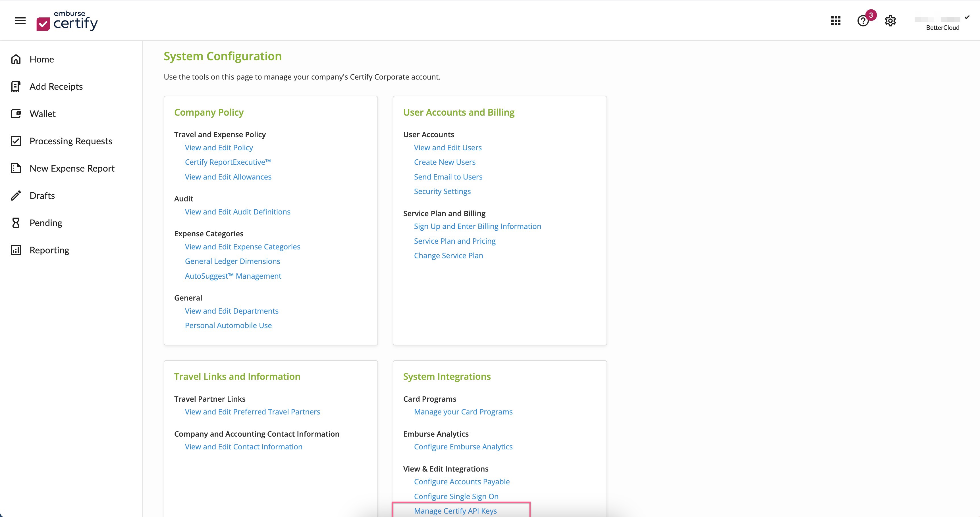Open the apps grid launcher
980x517 pixels.
836,21
